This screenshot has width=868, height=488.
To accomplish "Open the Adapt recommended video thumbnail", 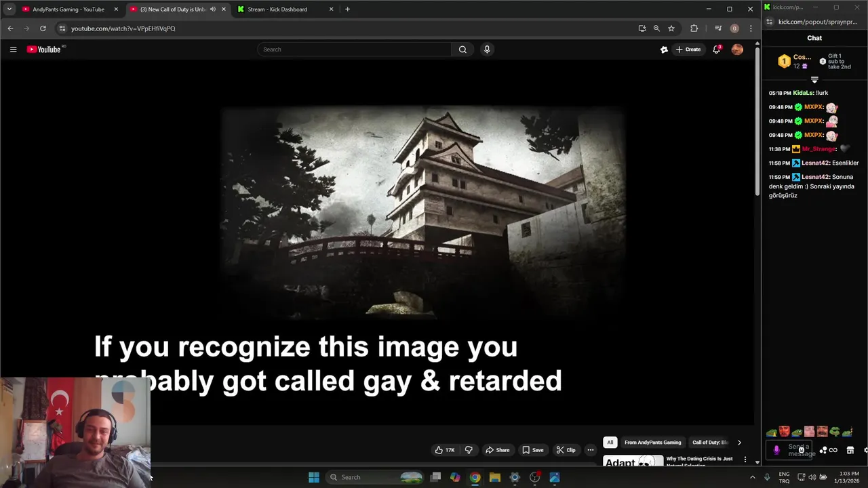I will click(x=633, y=462).
